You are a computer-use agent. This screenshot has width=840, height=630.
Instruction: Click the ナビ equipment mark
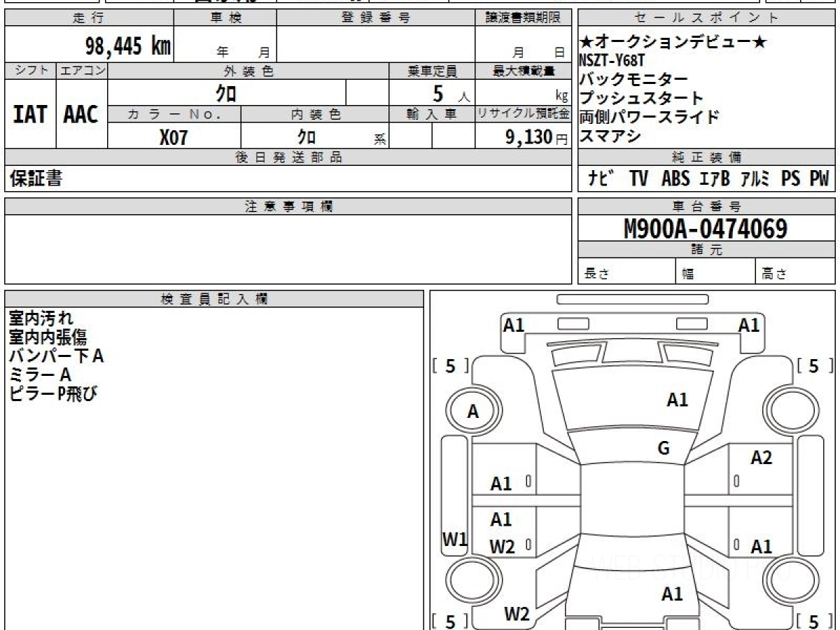601,178
